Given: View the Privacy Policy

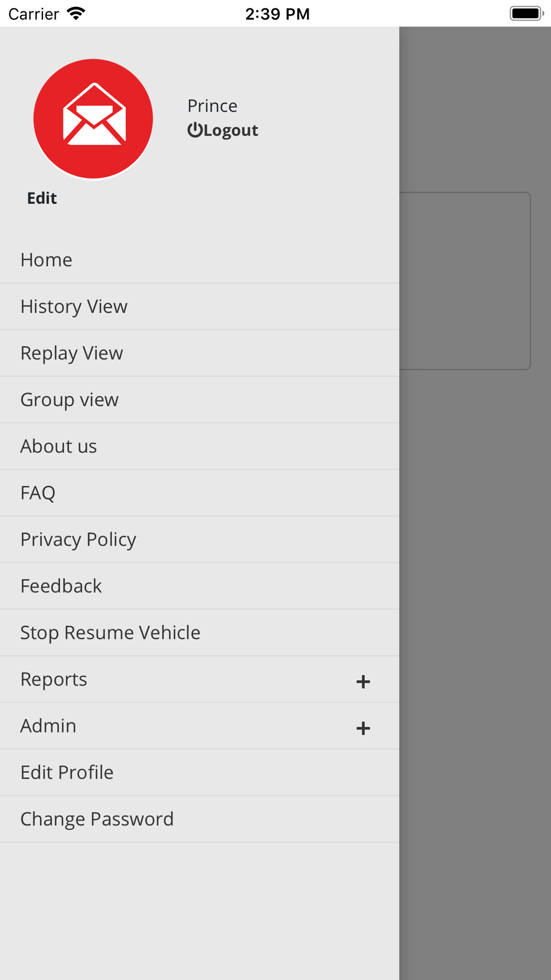Looking at the screenshot, I should point(199,540).
